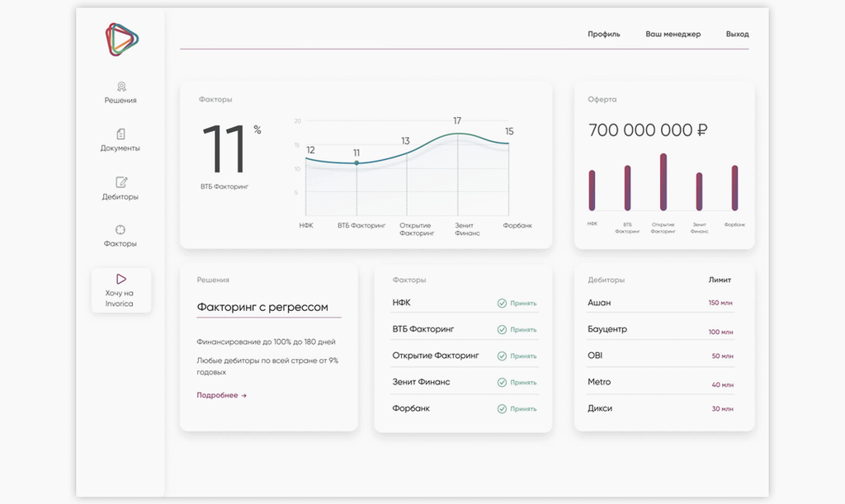The image size is (845, 504).
Task: Click the НФК bar in the Оферта chart
Action: [x=592, y=190]
